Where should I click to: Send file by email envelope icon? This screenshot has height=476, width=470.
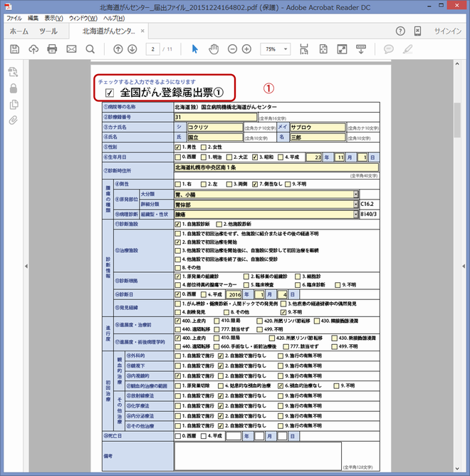71,49
